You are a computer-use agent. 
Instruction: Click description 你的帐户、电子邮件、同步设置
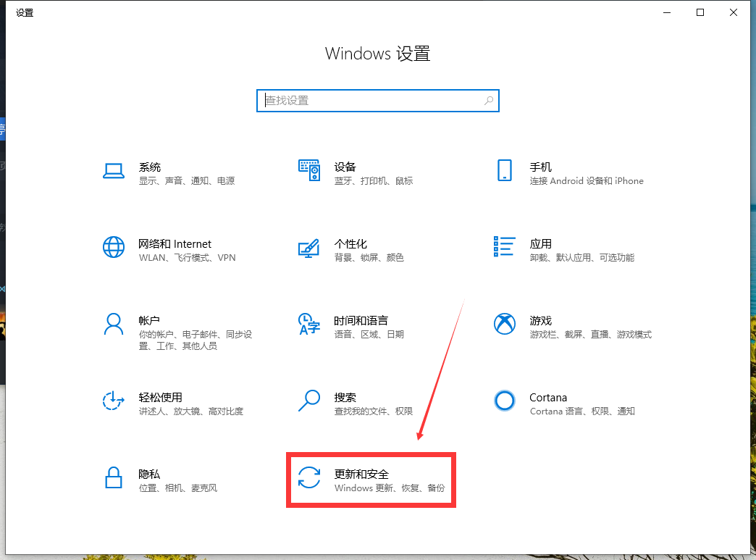pyautogui.click(x=196, y=340)
